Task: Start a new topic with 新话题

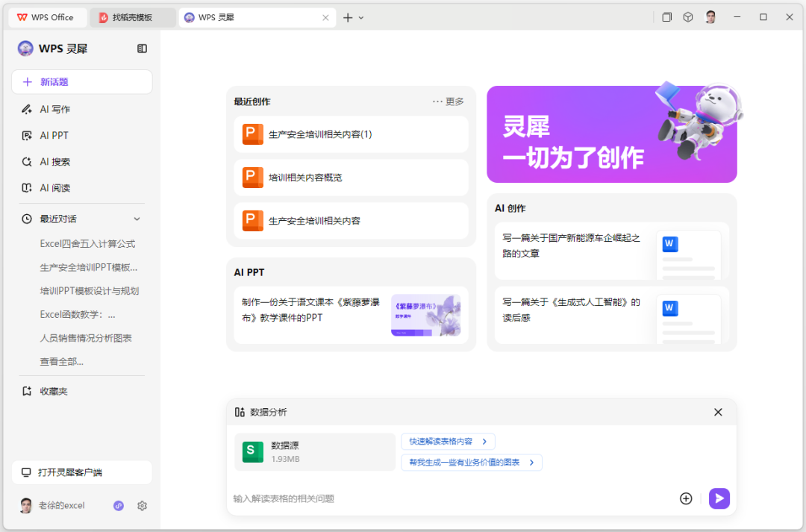Action: (x=82, y=82)
